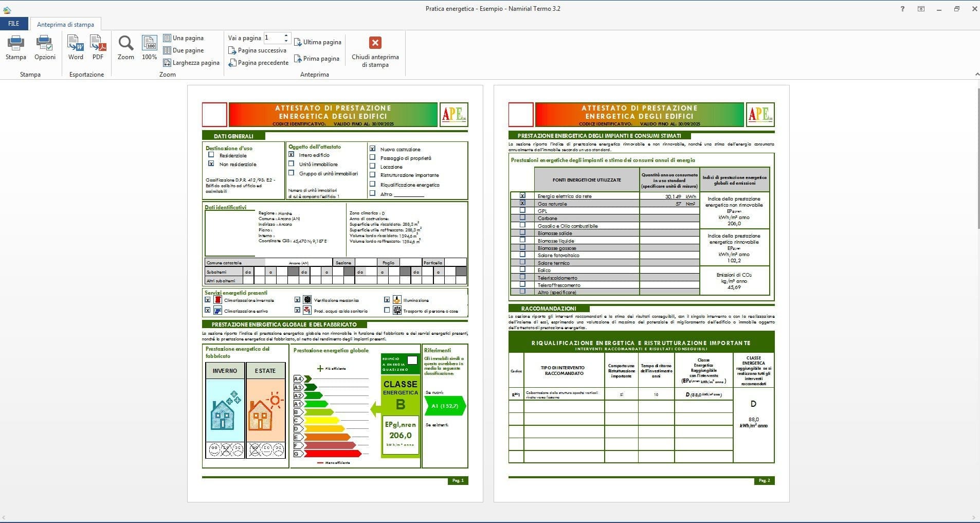Click Chiudi anteprima di stampa
The width and height of the screenshot is (980, 523).
click(375, 51)
